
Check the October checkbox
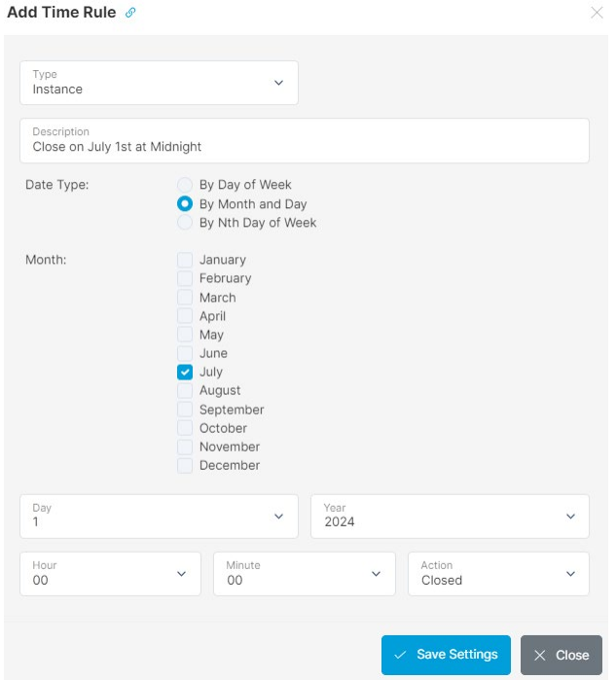pos(185,428)
